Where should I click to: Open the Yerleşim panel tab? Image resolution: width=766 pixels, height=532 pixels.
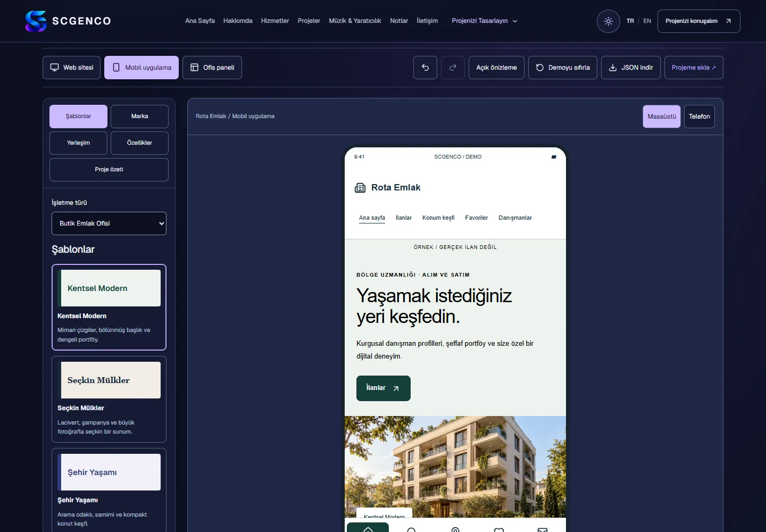coord(78,143)
